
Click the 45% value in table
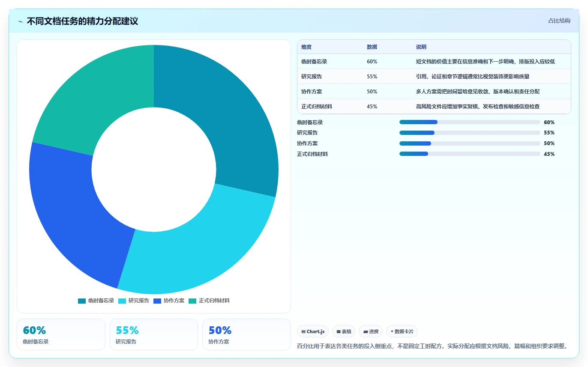(x=372, y=107)
